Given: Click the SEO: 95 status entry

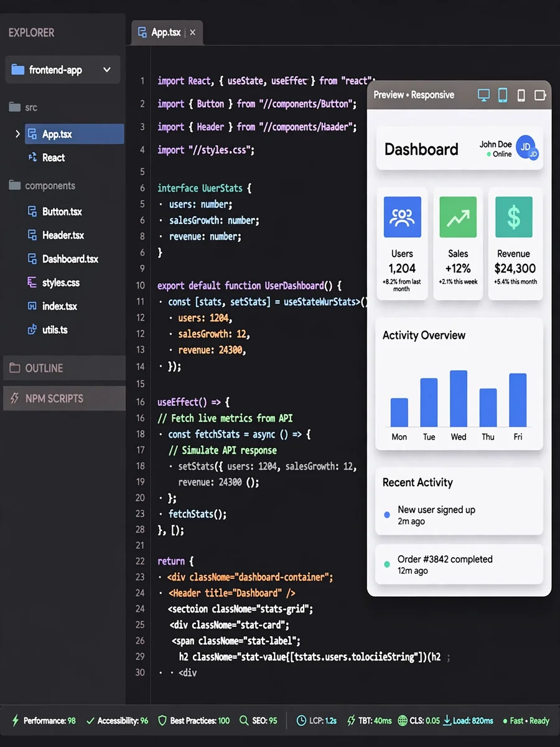Looking at the screenshot, I should pyautogui.click(x=258, y=721).
